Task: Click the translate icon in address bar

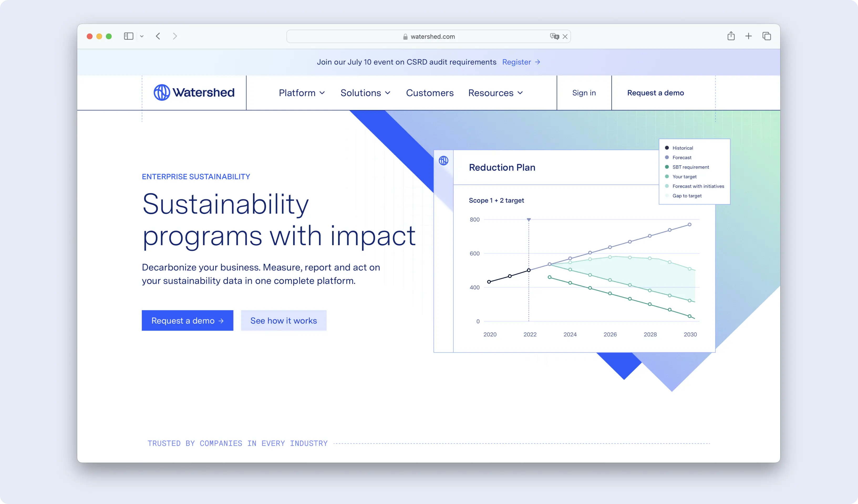Action: (554, 36)
